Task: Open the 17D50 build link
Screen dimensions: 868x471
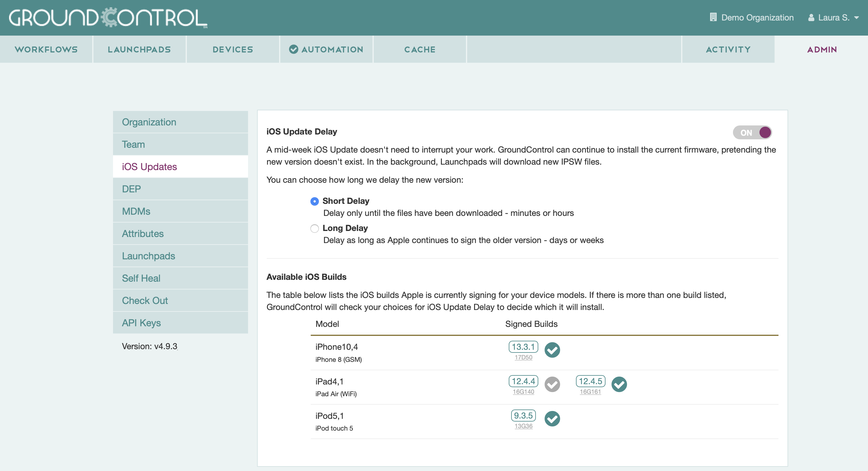Action: 523,357
